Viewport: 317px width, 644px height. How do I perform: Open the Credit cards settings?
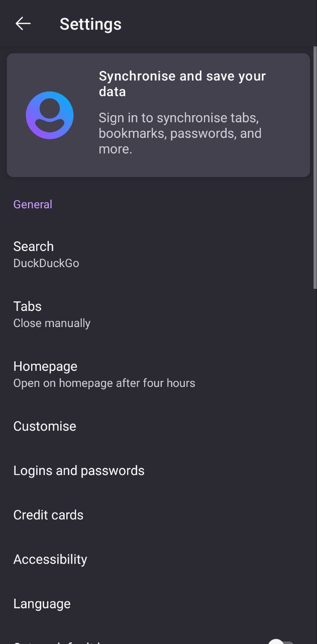click(158, 515)
